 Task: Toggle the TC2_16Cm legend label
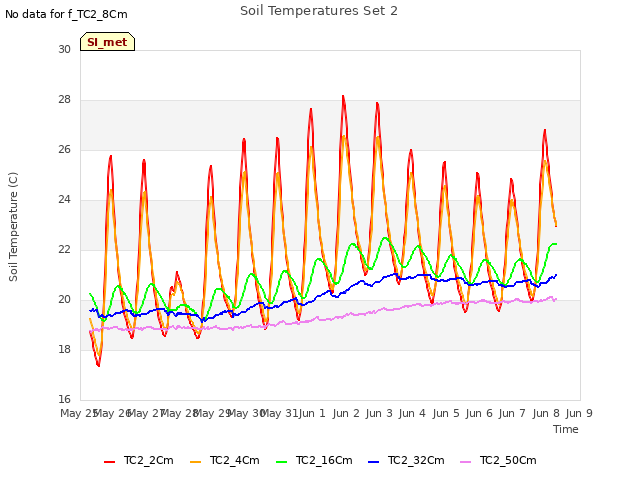(324, 460)
